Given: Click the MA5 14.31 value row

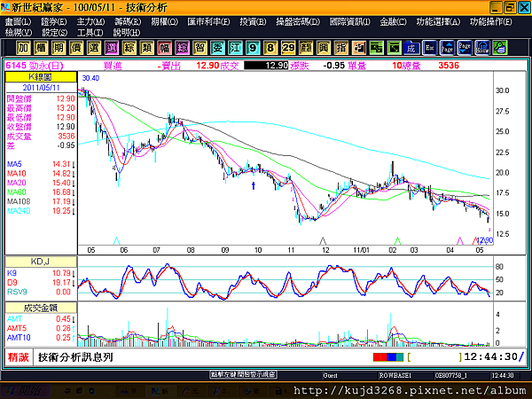Looking at the screenshot, I should pos(41,164).
